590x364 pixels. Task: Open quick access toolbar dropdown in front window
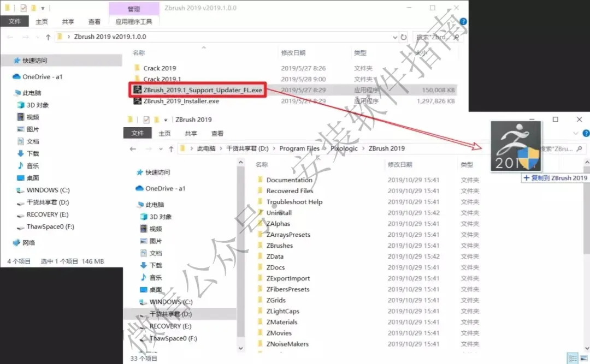166,120
